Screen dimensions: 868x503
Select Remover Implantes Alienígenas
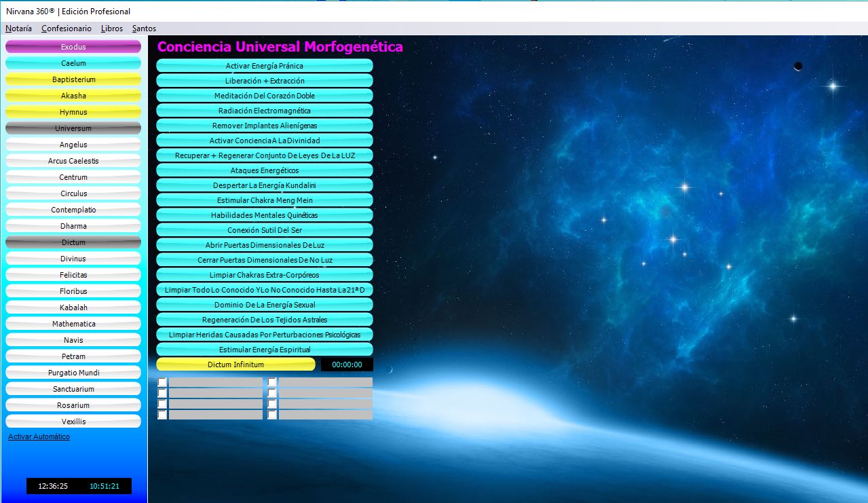coord(265,126)
